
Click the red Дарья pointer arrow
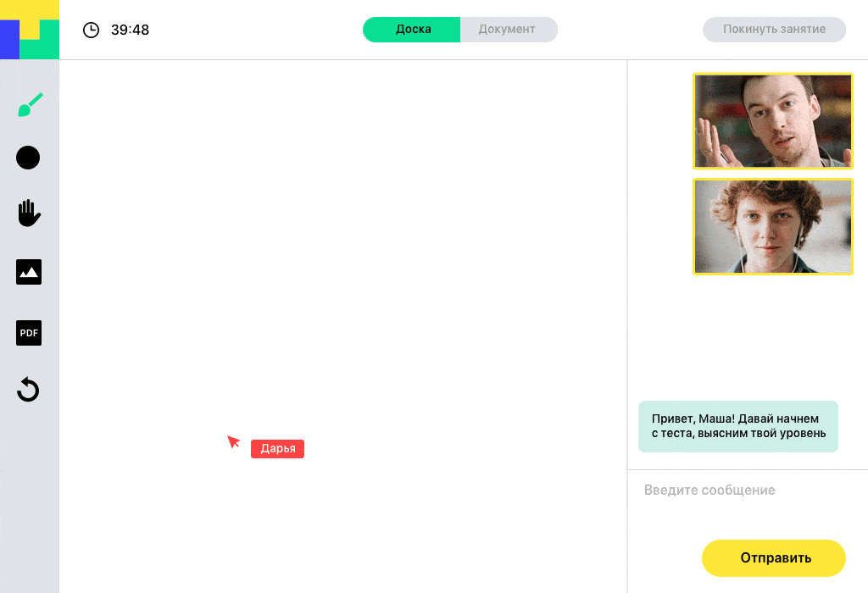coord(233,441)
